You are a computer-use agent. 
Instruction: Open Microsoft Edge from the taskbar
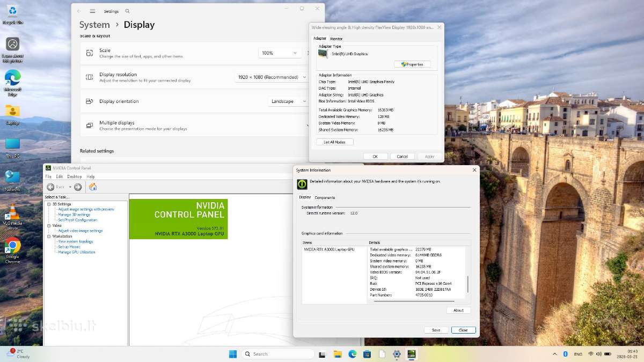[x=353, y=354]
